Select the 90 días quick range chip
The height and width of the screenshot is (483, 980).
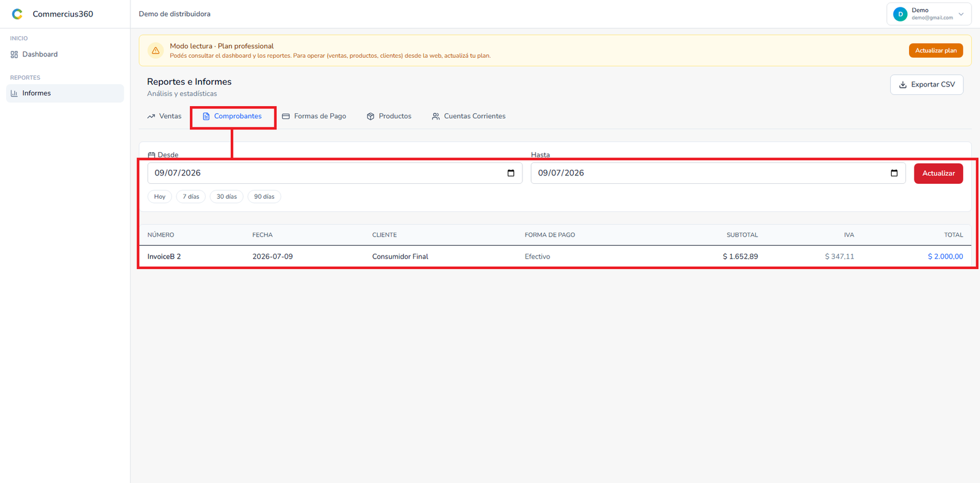click(265, 197)
